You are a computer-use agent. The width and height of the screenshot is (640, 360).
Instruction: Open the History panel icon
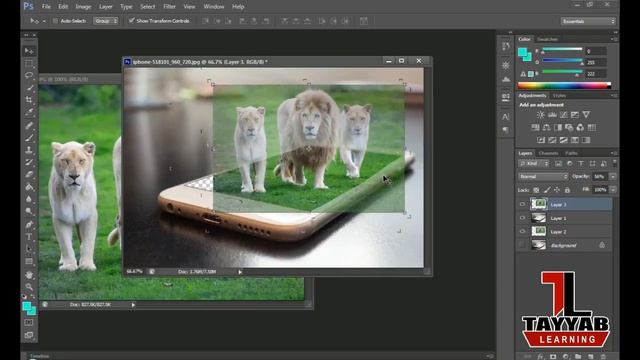[x=506, y=46]
